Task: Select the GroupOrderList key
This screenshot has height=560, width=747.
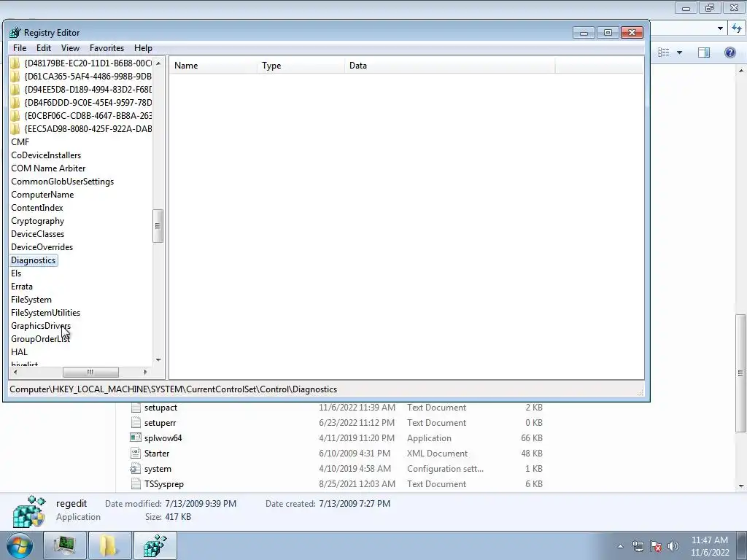Action: pos(41,339)
